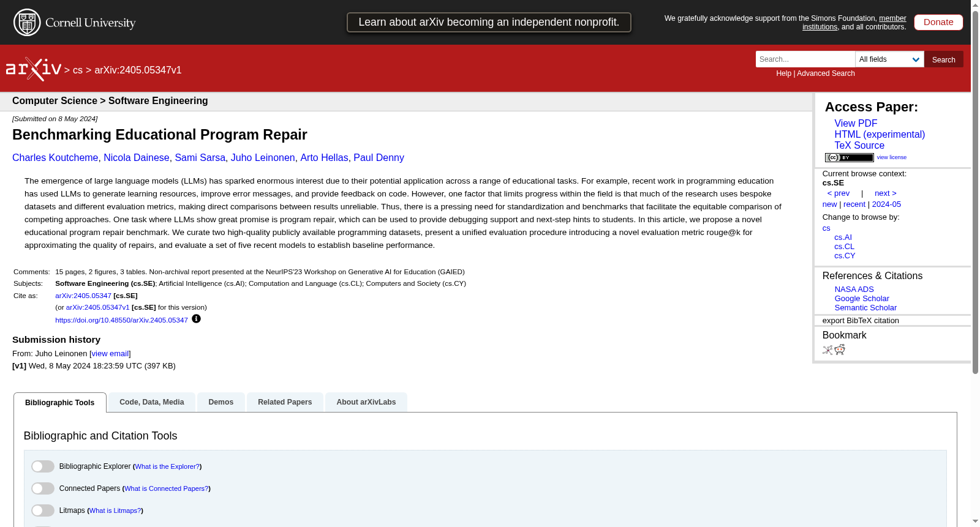The height and width of the screenshot is (527, 980).
Task: Select the Bibliographic Tools tab
Action: 60,403
